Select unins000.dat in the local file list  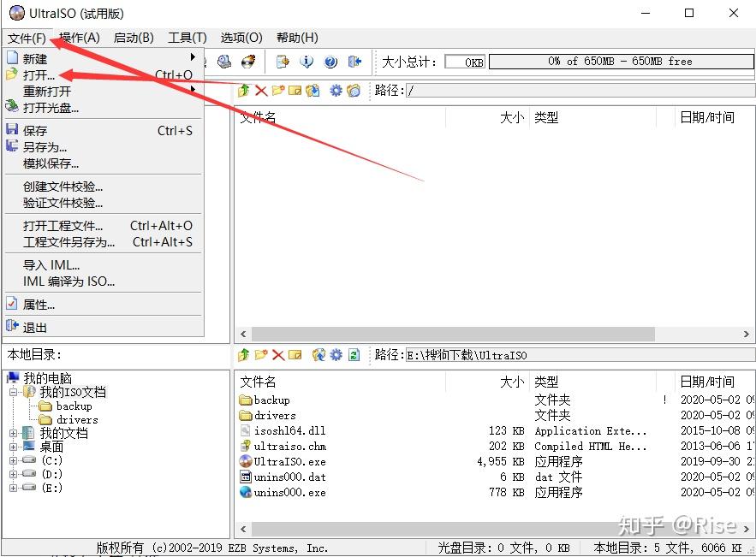click(289, 477)
